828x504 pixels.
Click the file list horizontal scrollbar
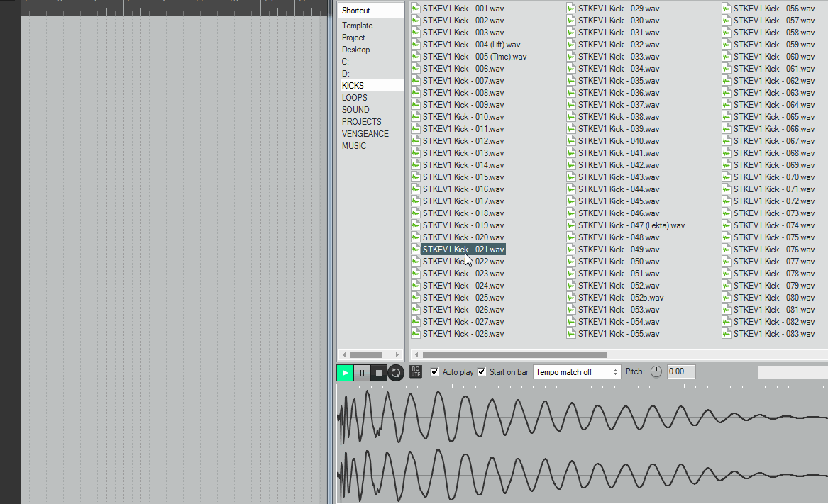pyautogui.click(x=514, y=354)
